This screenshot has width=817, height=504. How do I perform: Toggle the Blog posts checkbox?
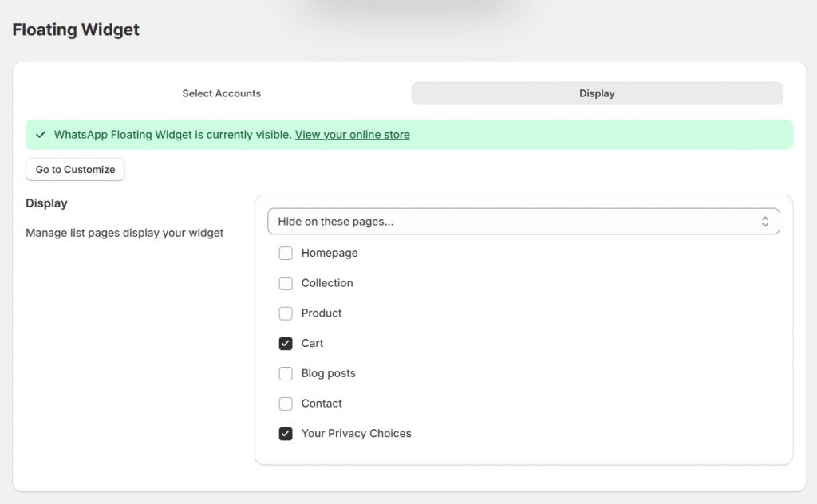[x=286, y=373]
